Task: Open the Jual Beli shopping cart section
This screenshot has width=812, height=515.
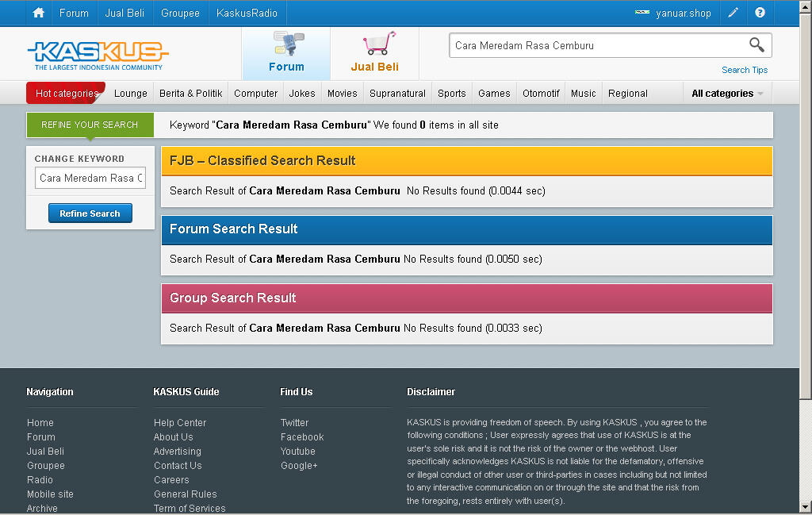Action: pyautogui.click(x=375, y=53)
